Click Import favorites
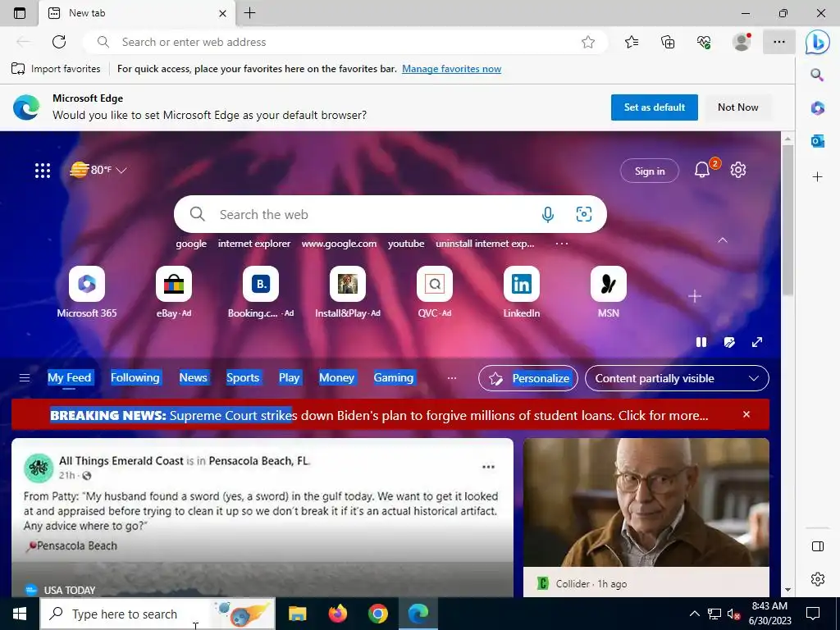 [x=56, y=69]
